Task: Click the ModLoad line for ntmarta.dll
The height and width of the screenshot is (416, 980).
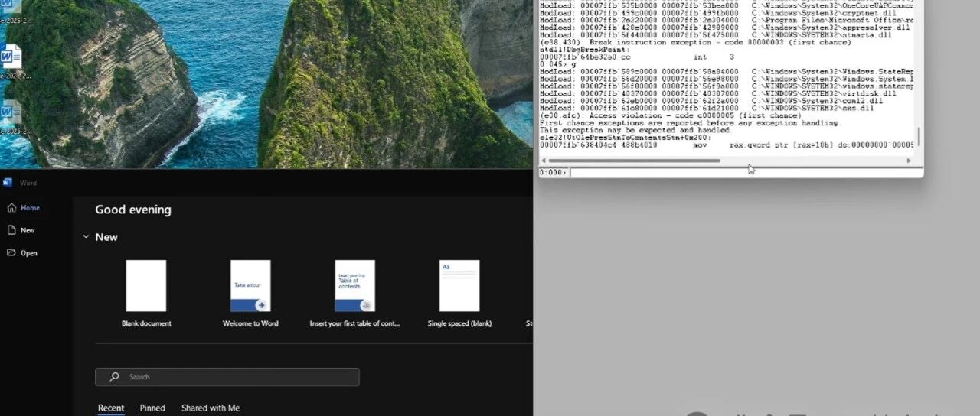Action: tap(715, 35)
